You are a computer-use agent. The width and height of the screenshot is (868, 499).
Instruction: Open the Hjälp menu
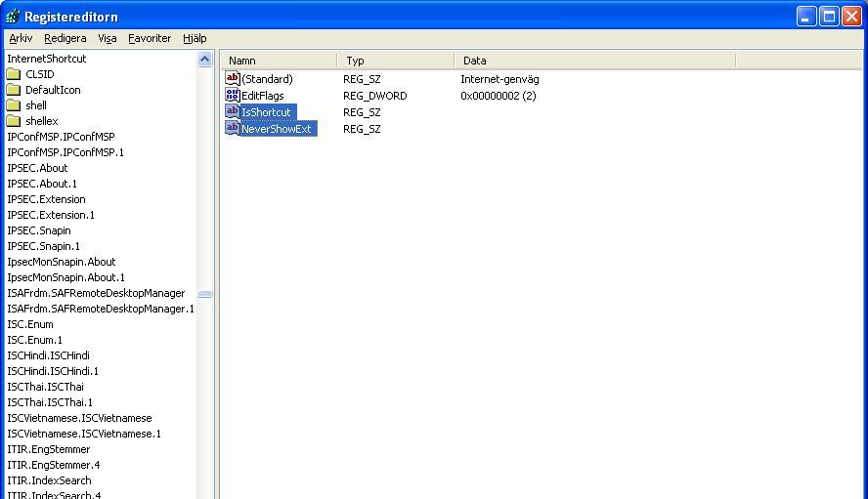click(195, 38)
